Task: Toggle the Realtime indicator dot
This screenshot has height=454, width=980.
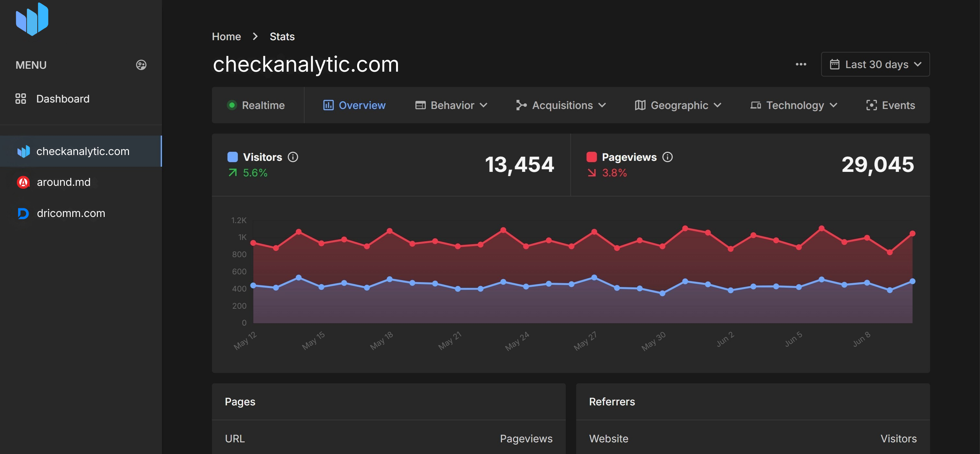Action: pyautogui.click(x=232, y=105)
